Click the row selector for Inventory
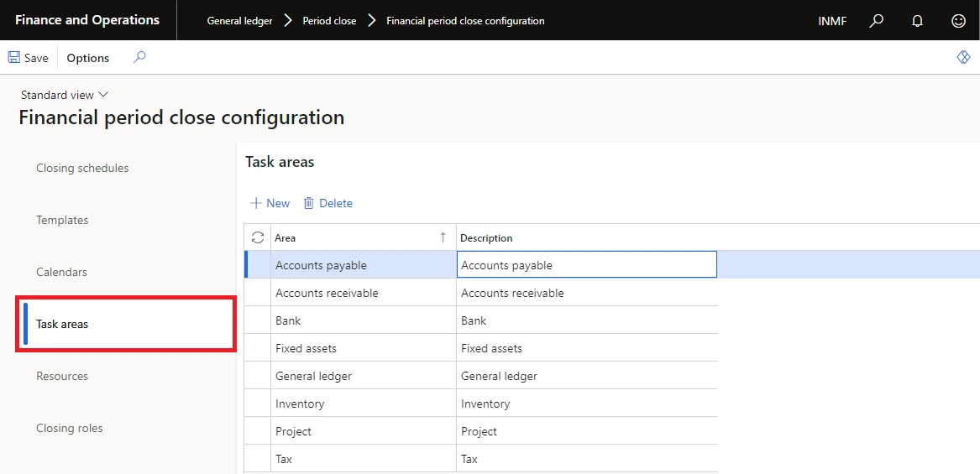The height and width of the screenshot is (474, 980). click(258, 404)
